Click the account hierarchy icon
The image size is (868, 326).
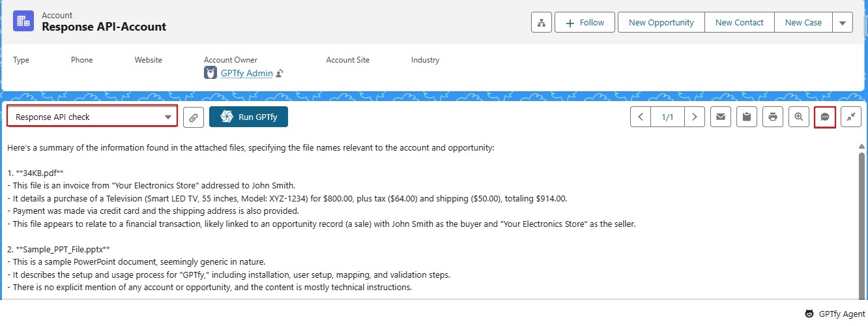[x=541, y=22]
